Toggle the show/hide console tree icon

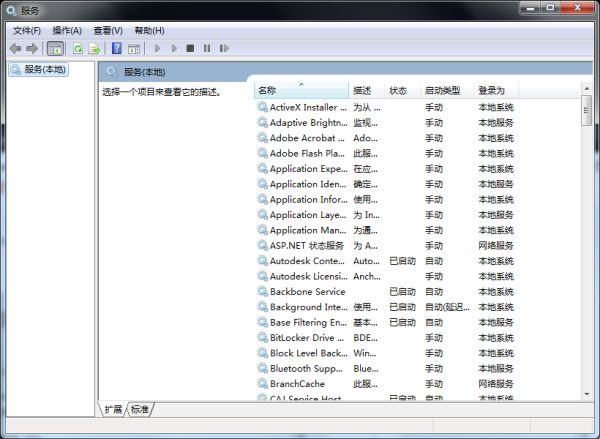pyautogui.click(x=55, y=48)
